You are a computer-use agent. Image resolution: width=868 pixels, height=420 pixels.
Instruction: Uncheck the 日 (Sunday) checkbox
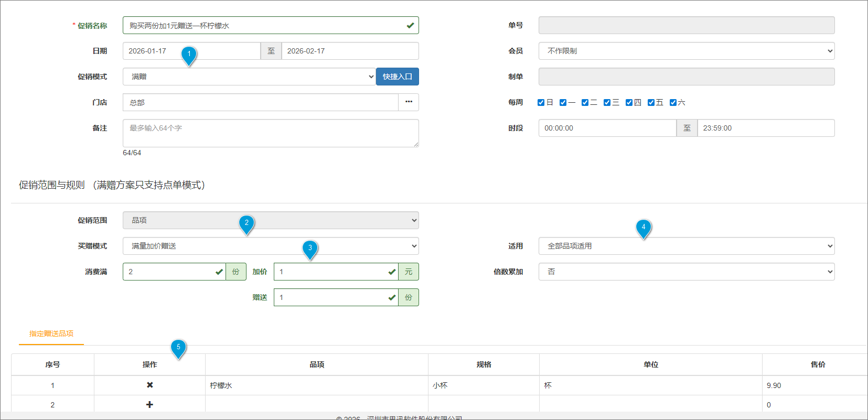tap(541, 103)
